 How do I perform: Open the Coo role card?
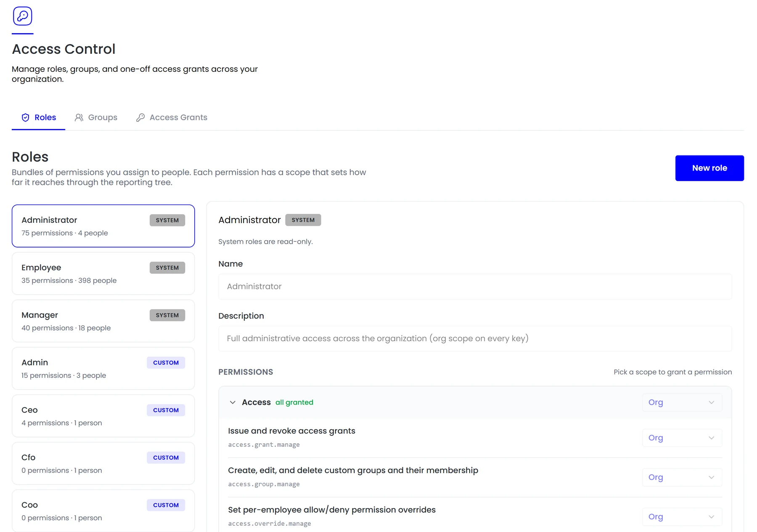(x=103, y=511)
